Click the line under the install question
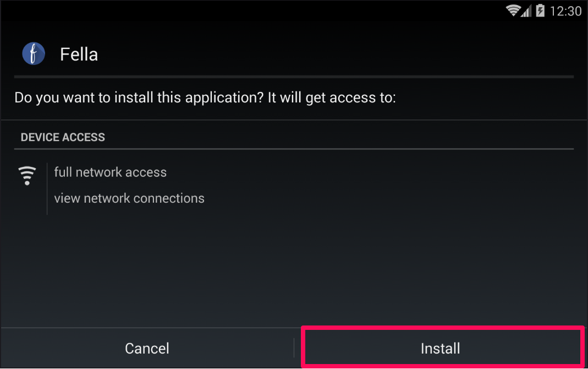 pyautogui.click(x=294, y=120)
